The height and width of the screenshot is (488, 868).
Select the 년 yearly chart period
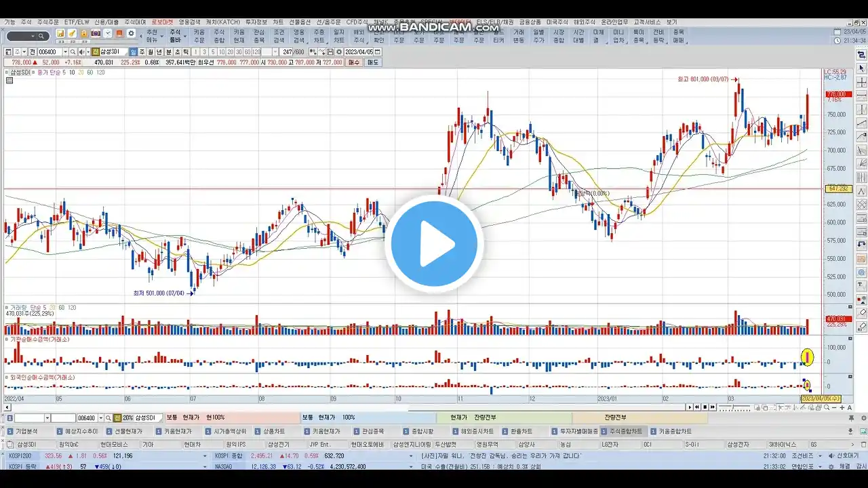[x=159, y=52]
